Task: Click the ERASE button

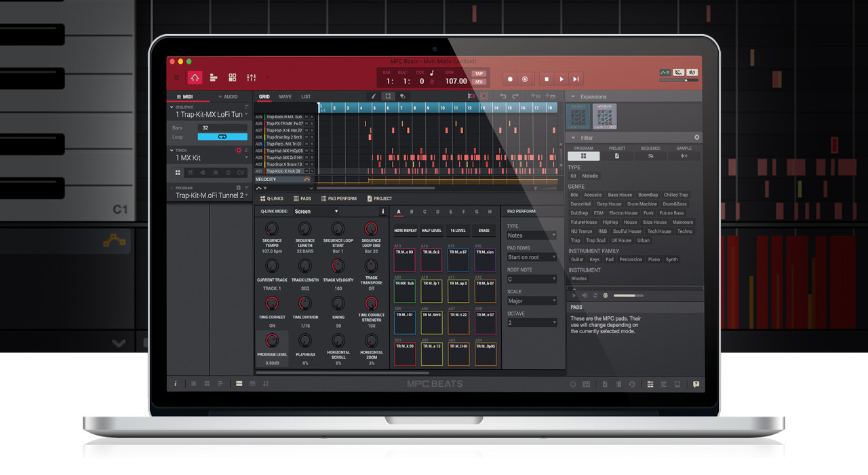Action: [484, 231]
